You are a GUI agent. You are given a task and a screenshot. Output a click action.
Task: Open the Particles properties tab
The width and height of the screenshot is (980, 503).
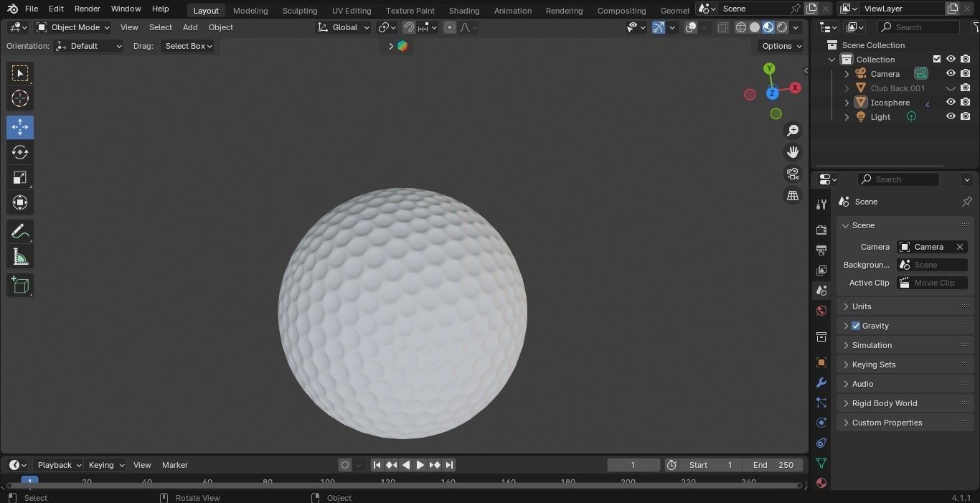[x=821, y=403]
